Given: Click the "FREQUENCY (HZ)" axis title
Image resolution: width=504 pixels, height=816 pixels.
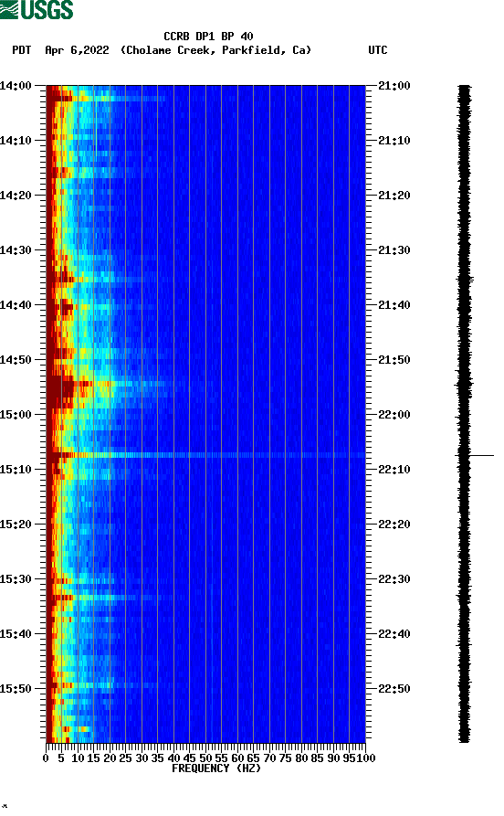Looking at the screenshot, I should [215, 768].
